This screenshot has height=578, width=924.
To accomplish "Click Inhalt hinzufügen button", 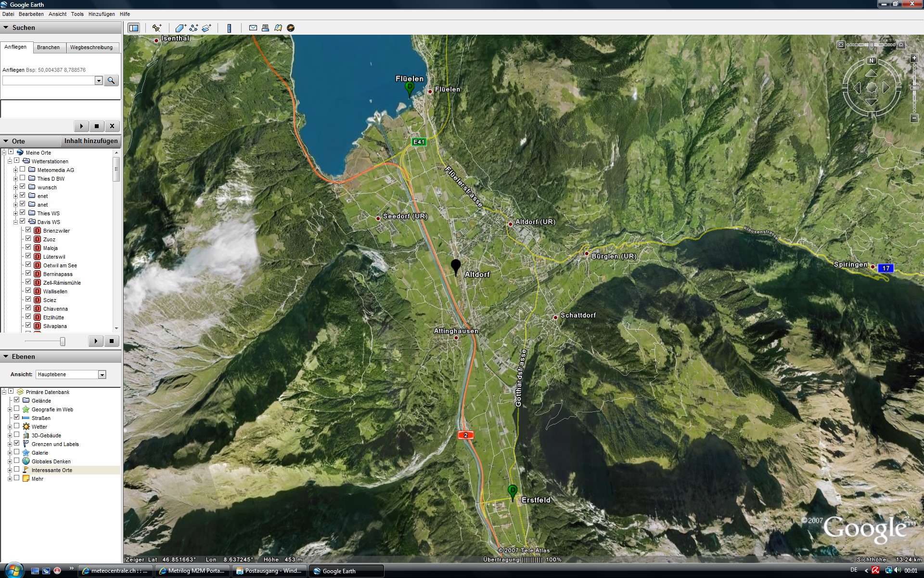I will click(91, 141).
